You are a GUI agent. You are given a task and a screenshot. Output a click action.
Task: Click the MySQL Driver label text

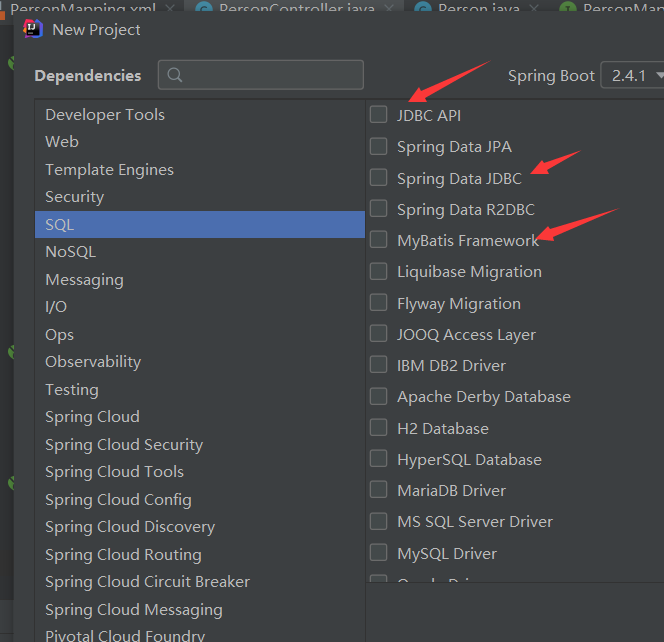[x=447, y=553]
